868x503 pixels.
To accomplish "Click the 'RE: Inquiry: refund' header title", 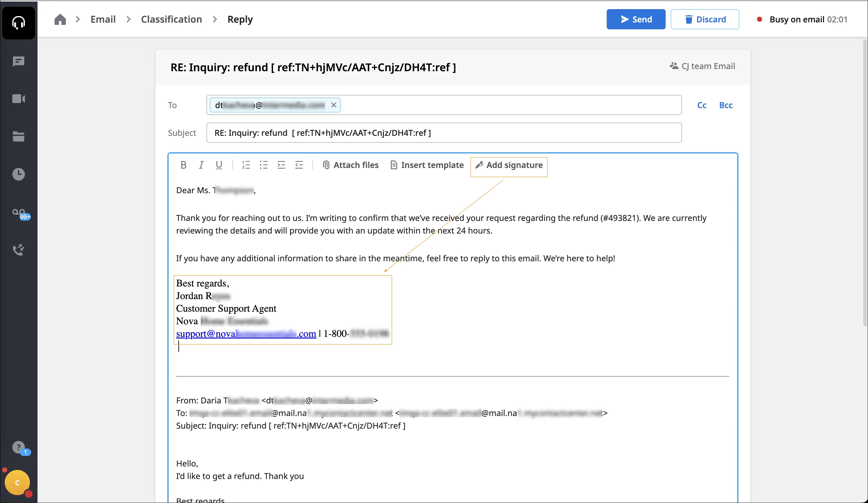I will click(313, 67).
